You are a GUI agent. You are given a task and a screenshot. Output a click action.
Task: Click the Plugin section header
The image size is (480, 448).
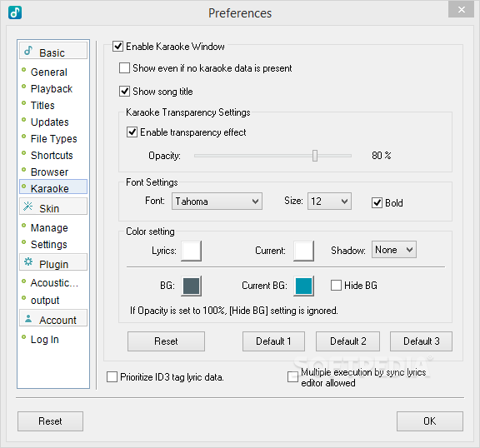pyautogui.click(x=53, y=262)
